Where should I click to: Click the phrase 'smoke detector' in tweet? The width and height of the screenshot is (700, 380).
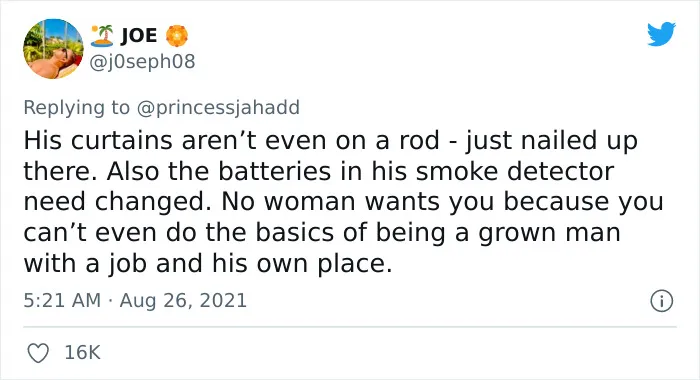click(x=515, y=171)
